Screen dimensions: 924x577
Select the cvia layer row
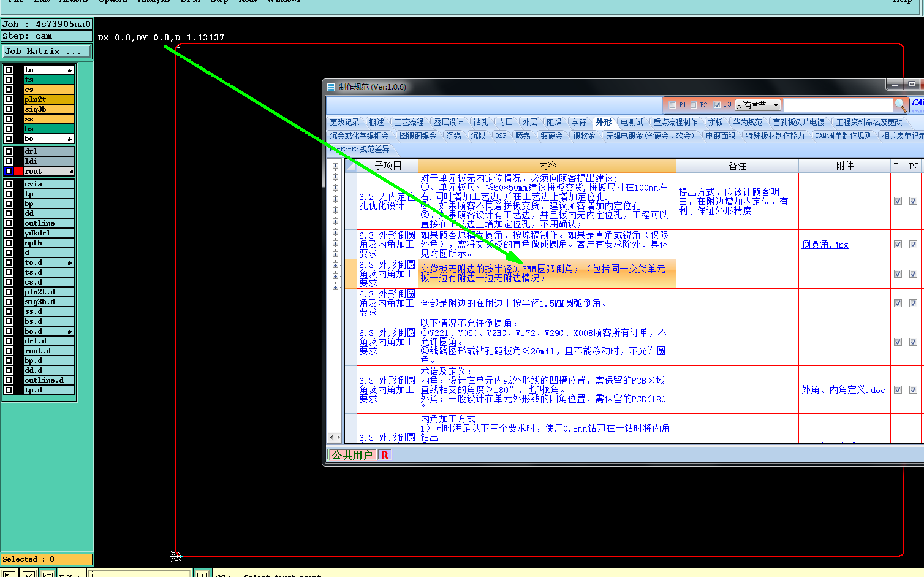click(x=48, y=184)
